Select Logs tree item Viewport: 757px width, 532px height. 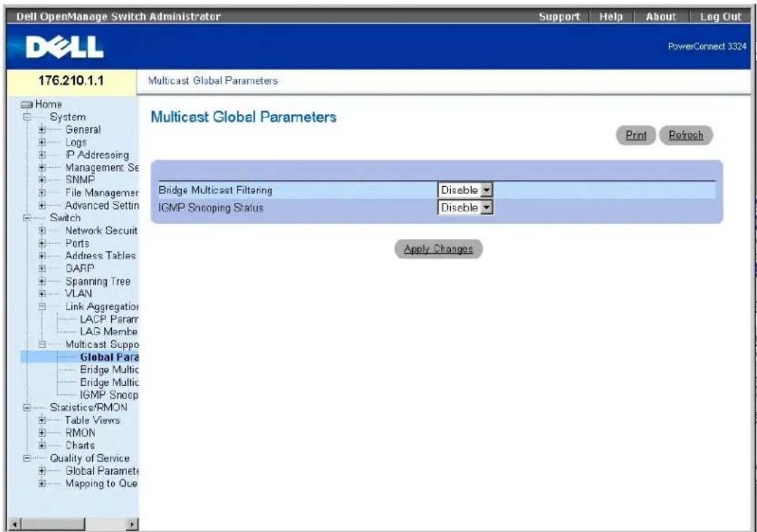[x=76, y=142]
